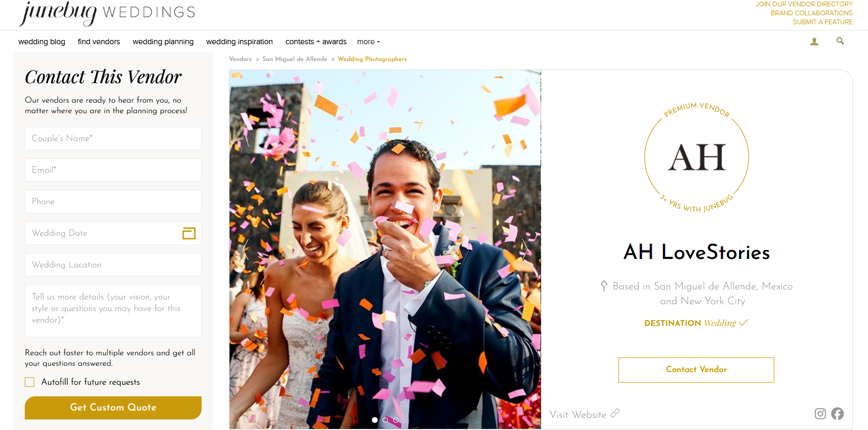The height and width of the screenshot is (430, 868).
Task: Open the wedding inspiration menu
Action: [240, 42]
